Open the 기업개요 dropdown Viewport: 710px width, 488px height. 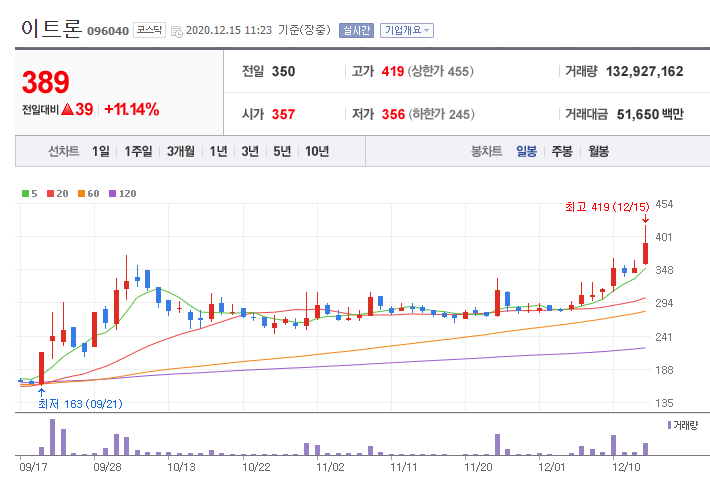point(408,30)
